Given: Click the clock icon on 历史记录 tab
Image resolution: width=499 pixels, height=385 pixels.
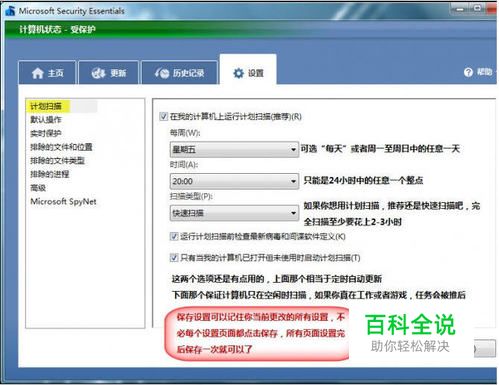Looking at the screenshot, I should (x=162, y=73).
